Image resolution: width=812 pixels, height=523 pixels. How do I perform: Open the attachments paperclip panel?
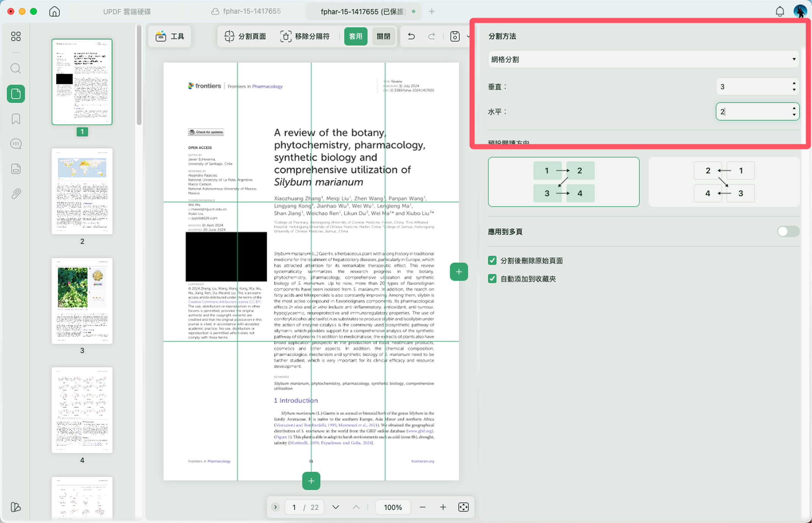(16, 194)
